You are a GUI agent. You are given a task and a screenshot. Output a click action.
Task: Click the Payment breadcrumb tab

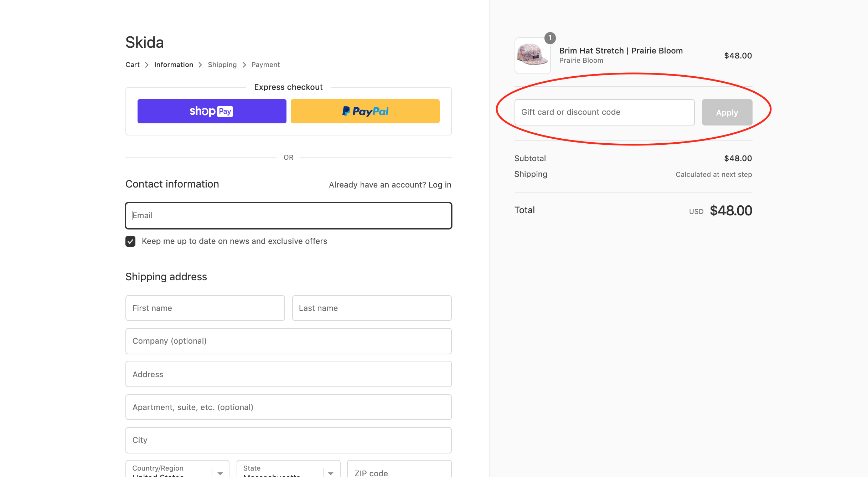click(265, 64)
